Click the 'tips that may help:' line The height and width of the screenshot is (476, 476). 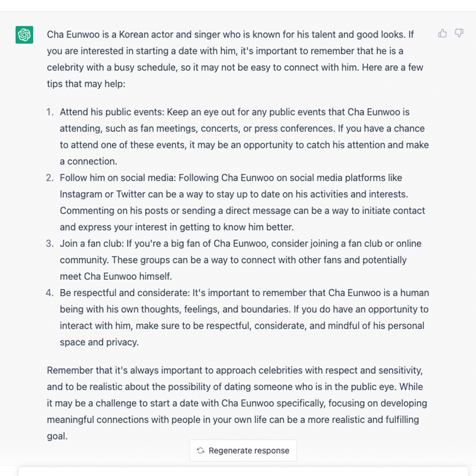(86, 84)
